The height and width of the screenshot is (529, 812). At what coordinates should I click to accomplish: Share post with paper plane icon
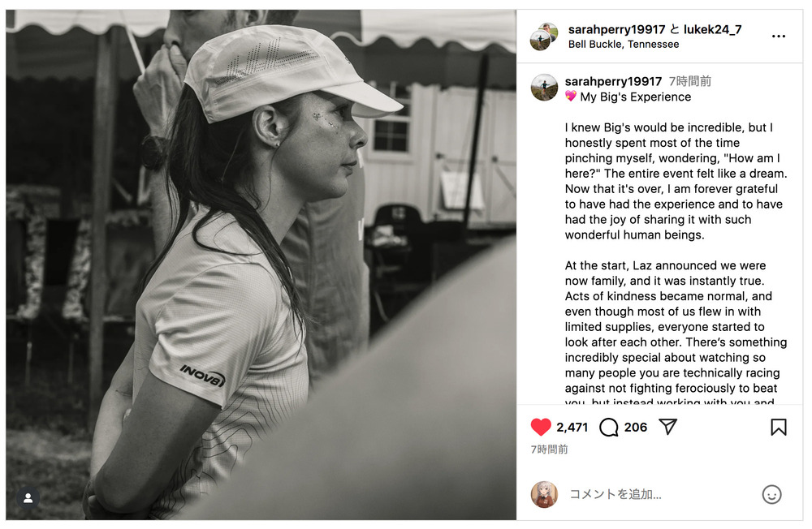[x=668, y=427]
